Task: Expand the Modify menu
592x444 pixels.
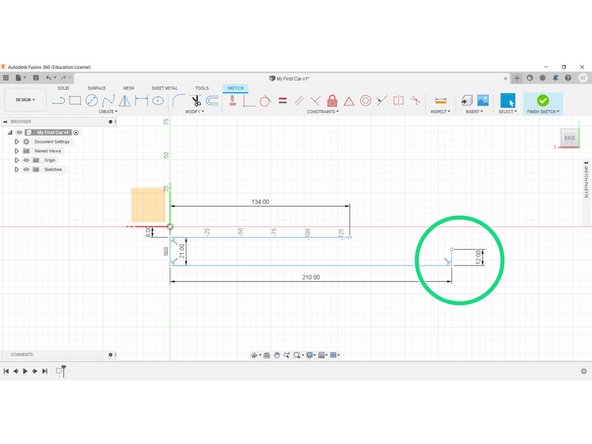Action: 194,112
